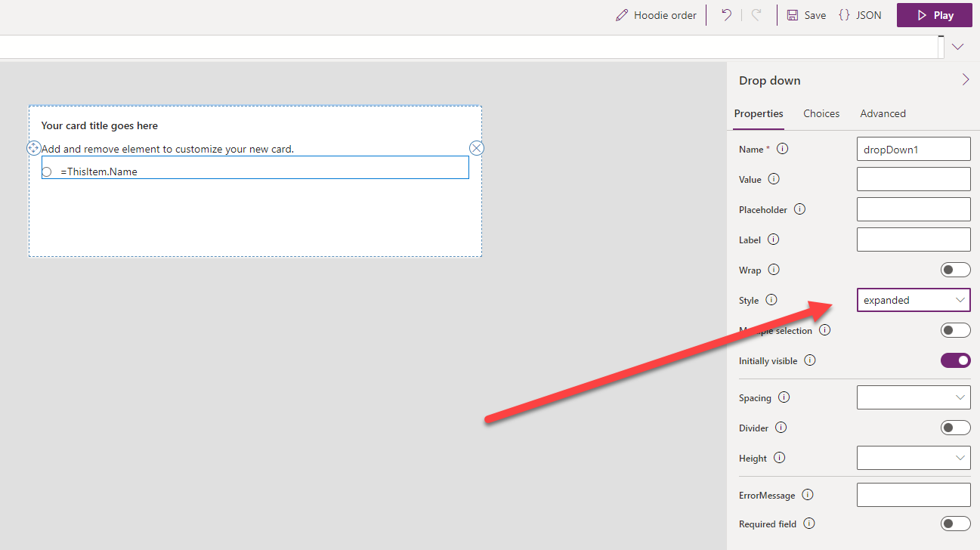Image resolution: width=980 pixels, height=550 pixels.
Task: Open the Advanced tab
Action: [x=883, y=113]
